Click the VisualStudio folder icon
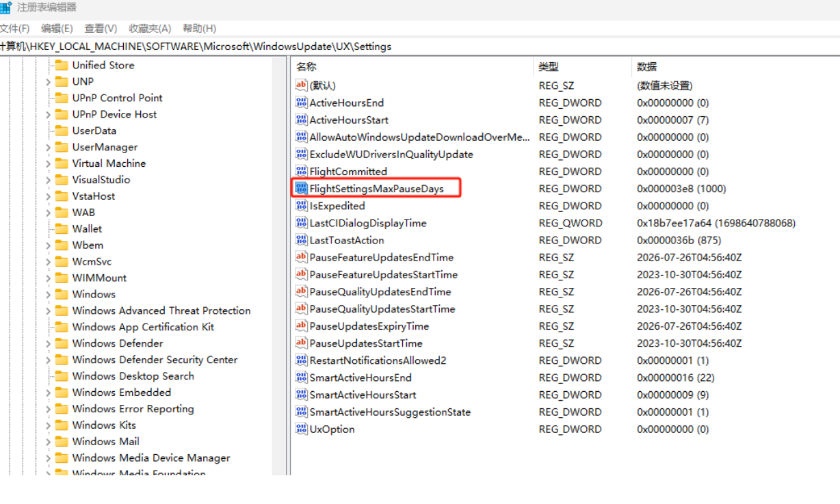This screenshot has width=840, height=504. pos(62,180)
